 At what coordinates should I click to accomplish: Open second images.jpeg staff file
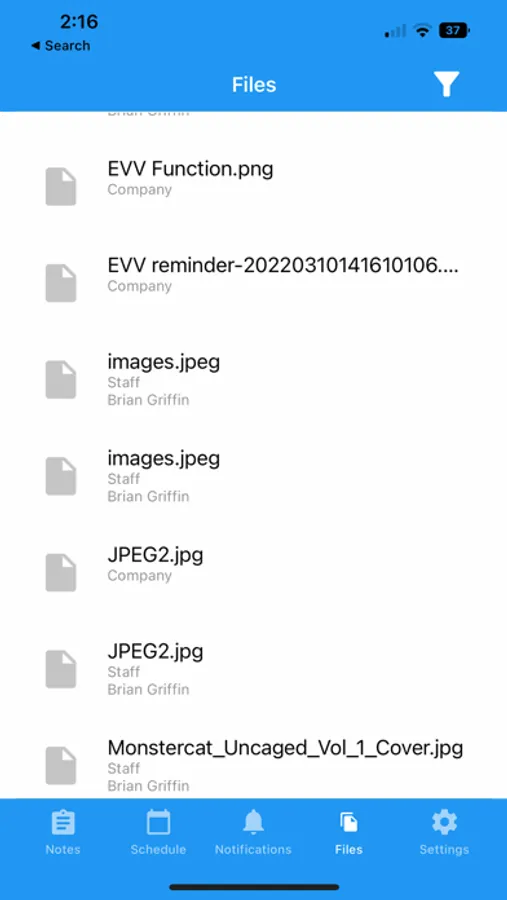click(x=253, y=476)
